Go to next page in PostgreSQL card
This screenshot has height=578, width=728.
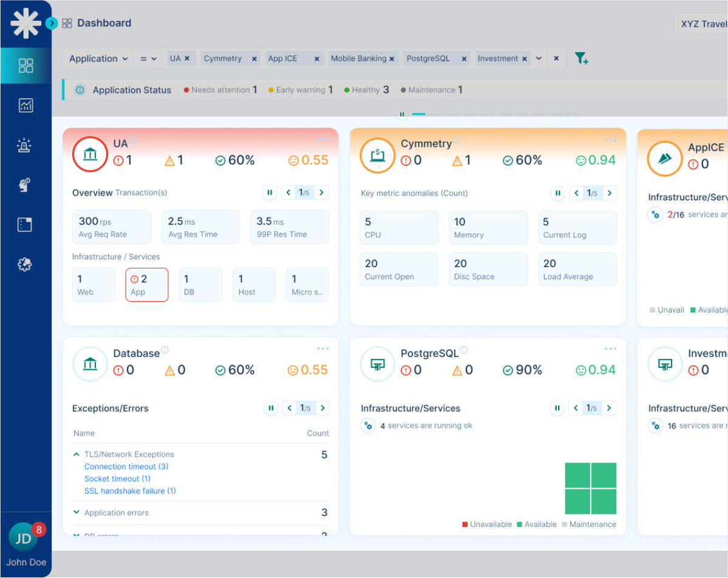pos(609,409)
